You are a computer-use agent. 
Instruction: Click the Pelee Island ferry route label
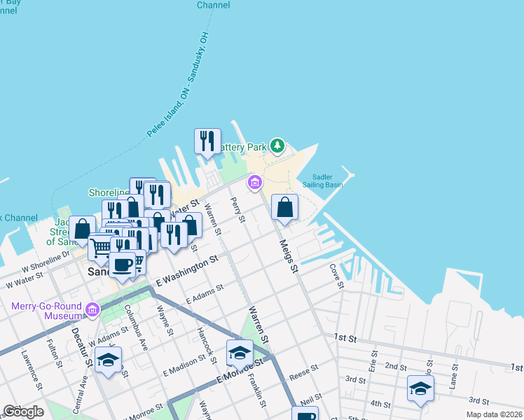178,85
